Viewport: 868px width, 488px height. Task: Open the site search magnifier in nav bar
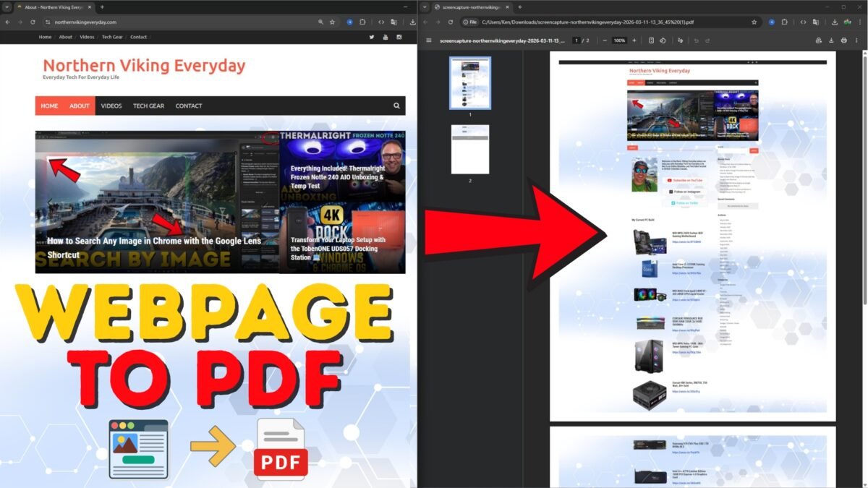[396, 106]
